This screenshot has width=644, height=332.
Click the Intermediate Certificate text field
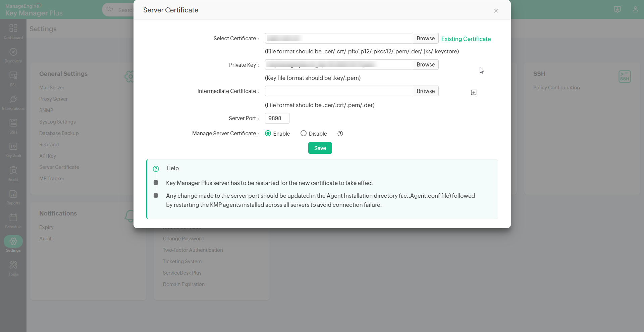(339, 91)
